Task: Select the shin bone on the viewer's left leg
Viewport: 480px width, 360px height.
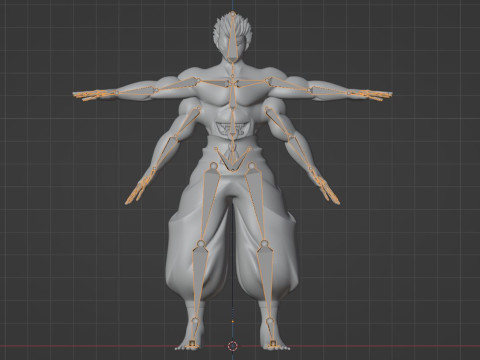Action: point(199,282)
